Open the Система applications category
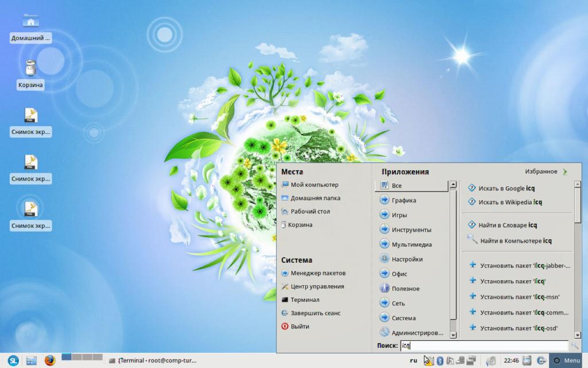Viewport: 588px width, 368px height. [411, 317]
